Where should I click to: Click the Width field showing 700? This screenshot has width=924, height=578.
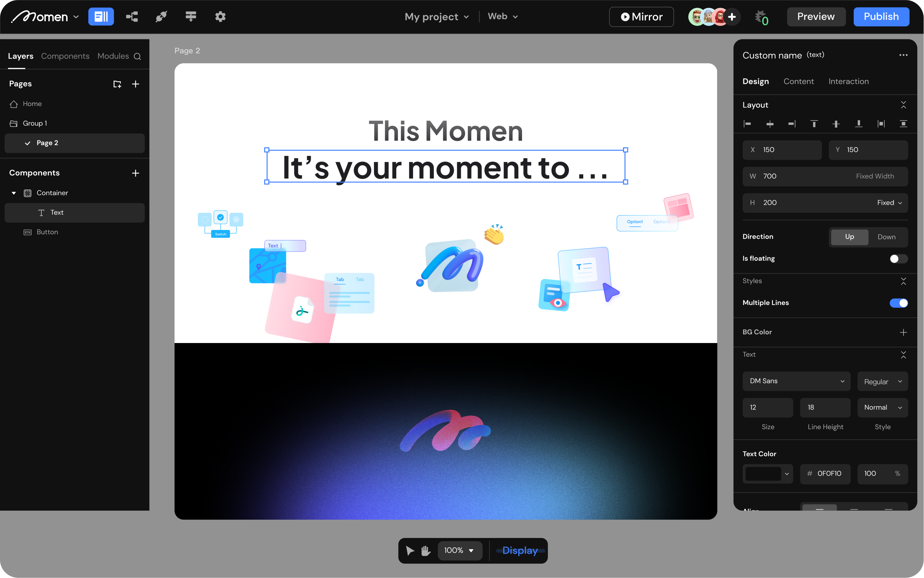point(825,176)
